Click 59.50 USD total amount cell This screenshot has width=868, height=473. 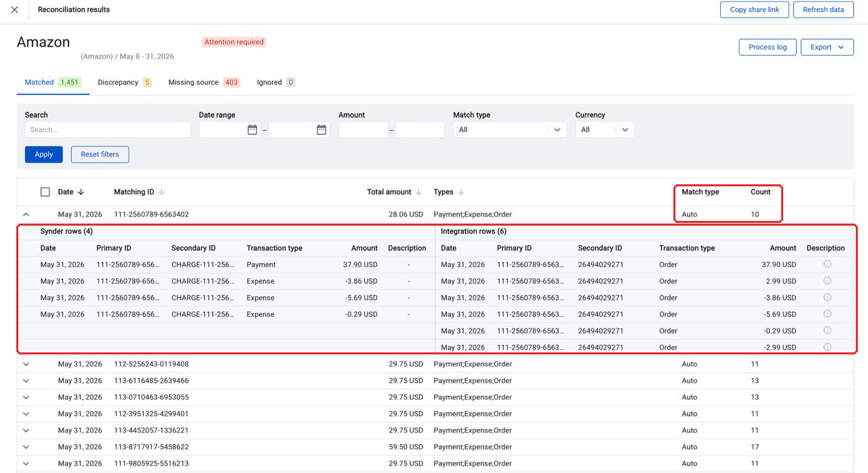406,447
